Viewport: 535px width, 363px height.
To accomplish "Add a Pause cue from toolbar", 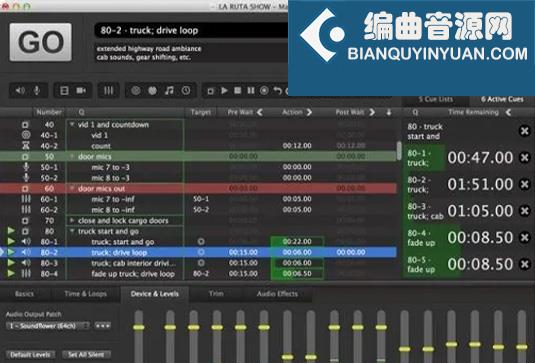I will point(251,90).
